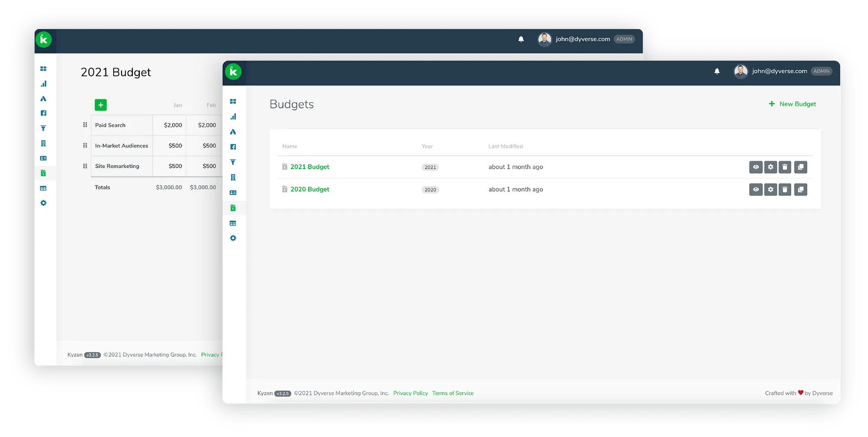Open Terms of Service footer link
868x437 pixels.
coord(453,393)
